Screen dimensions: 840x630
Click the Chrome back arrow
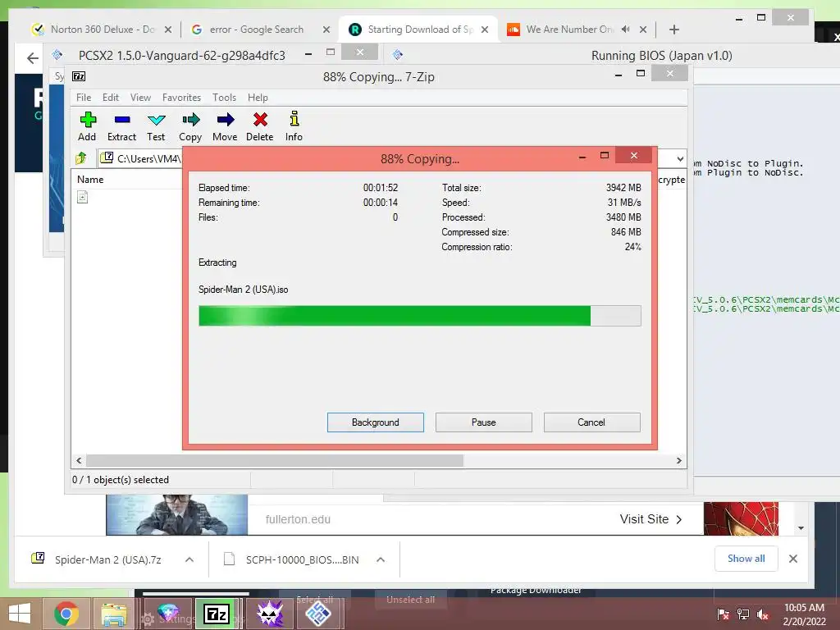33,58
